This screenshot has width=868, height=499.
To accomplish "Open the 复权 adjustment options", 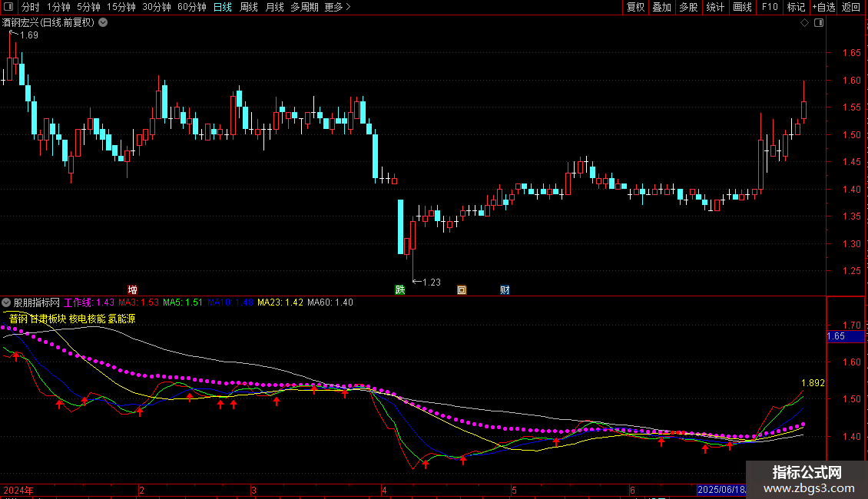I will (635, 7).
